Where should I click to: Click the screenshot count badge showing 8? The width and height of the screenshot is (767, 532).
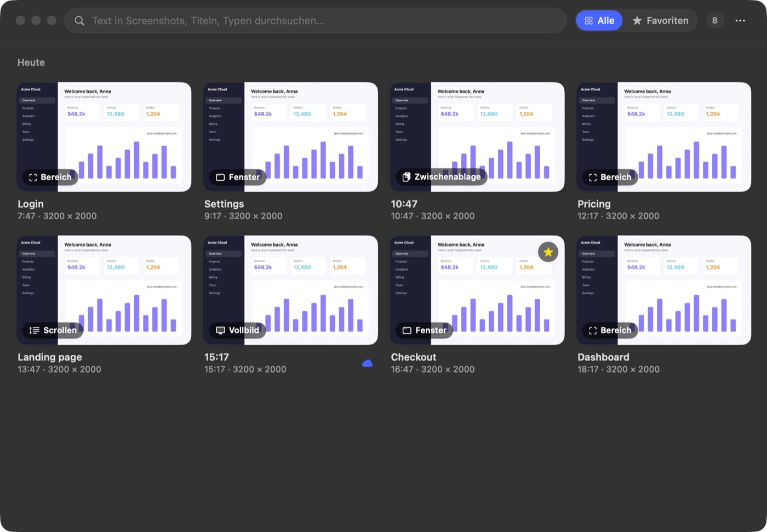click(714, 21)
